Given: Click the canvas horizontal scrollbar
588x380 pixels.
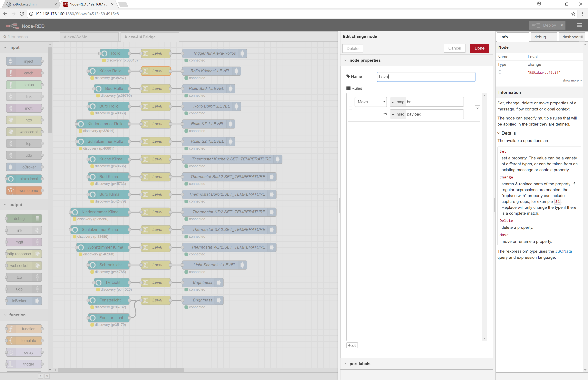Looking at the screenshot, I should [121, 370].
